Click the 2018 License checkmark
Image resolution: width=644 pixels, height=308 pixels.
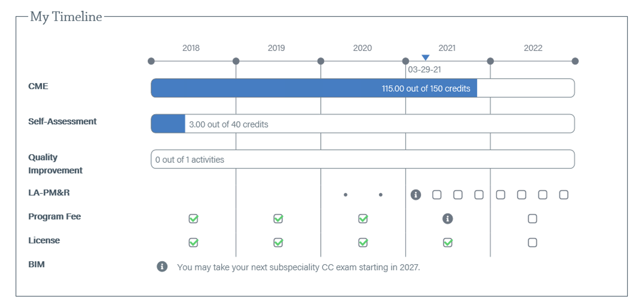[193, 243]
